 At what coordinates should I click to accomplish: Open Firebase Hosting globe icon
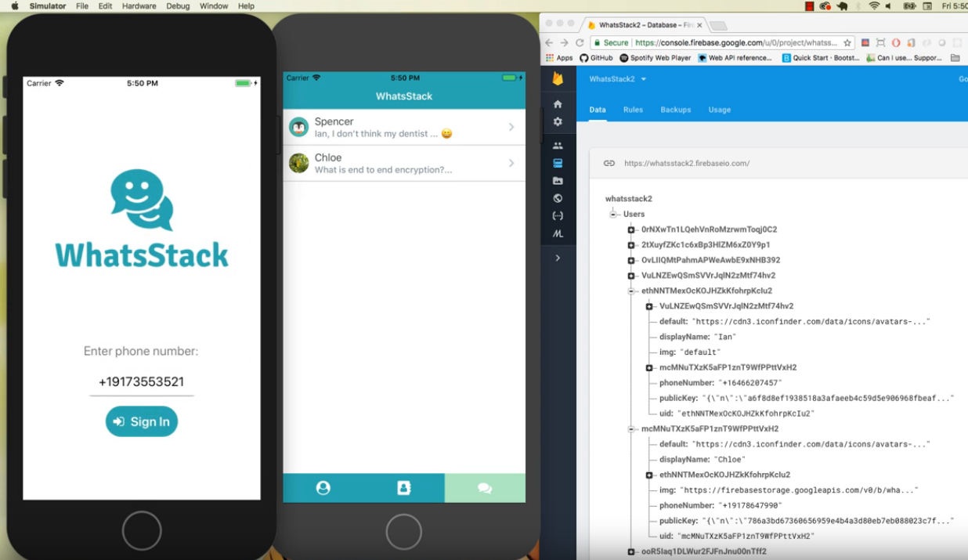(558, 198)
